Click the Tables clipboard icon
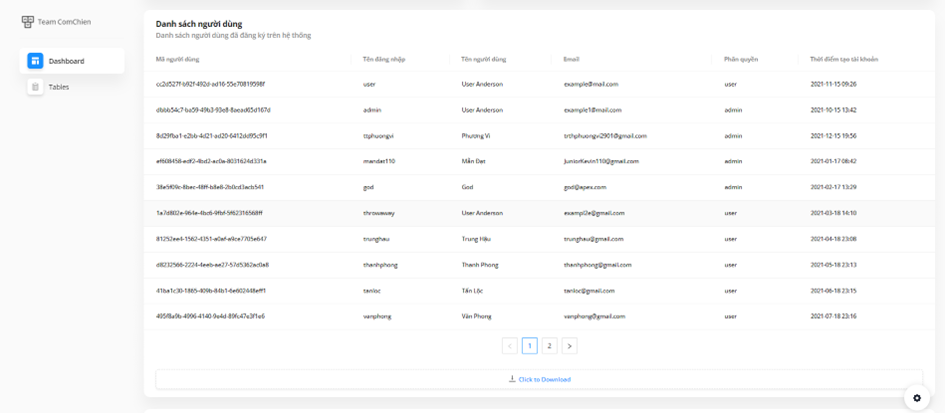The height and width of the screenshot is (413, 945). pyautogui.click(x=35, y=87)
